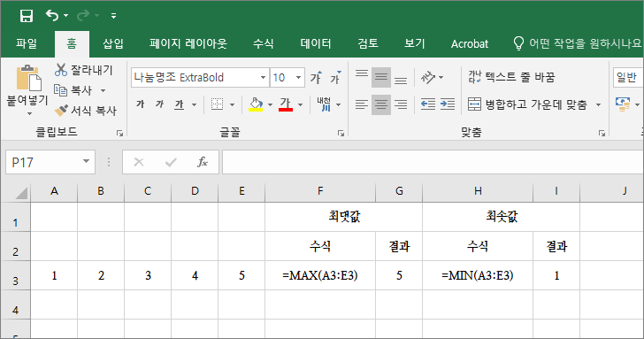Click the Save icon in quick access toolbar
The height and width of the screenshot is (339, 644).
pos(27,16)
